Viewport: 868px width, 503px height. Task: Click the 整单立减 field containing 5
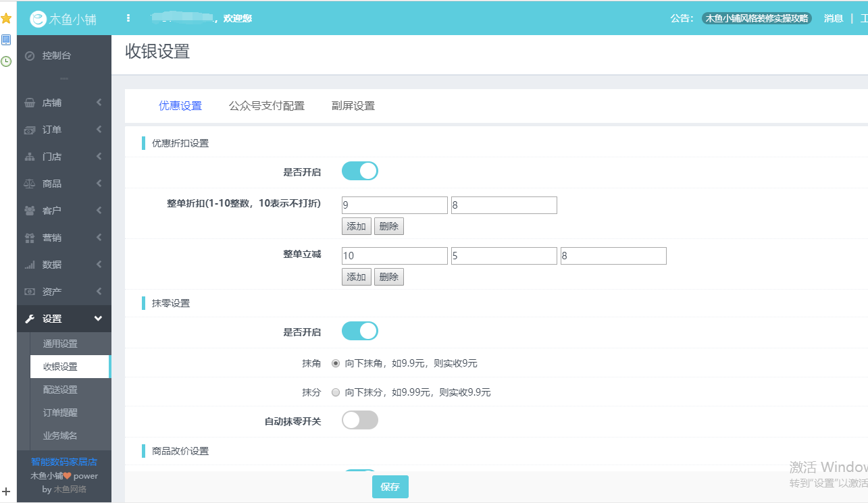pos(504,256)
